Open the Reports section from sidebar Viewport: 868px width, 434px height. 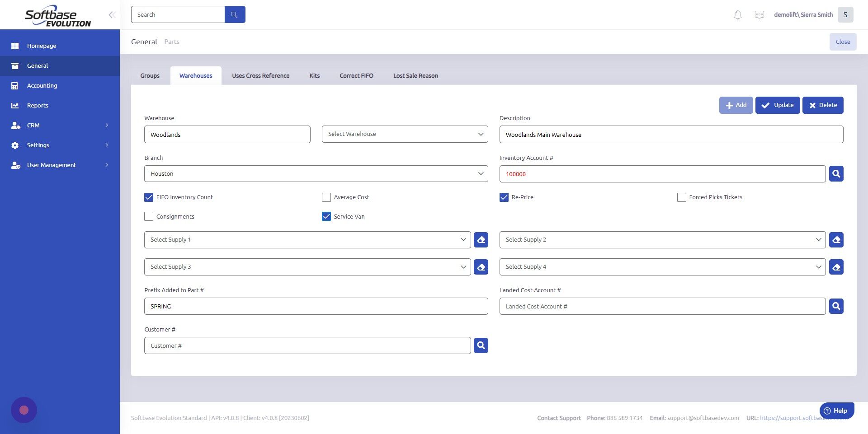(x=37, y=105)
